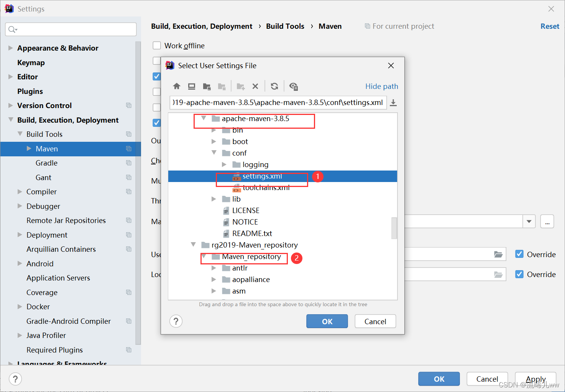Viewport: 565px width, 392px height.
Task: Click the search magnifier icon in Settings
Action: pyautogui.click(x=12, y=30)
